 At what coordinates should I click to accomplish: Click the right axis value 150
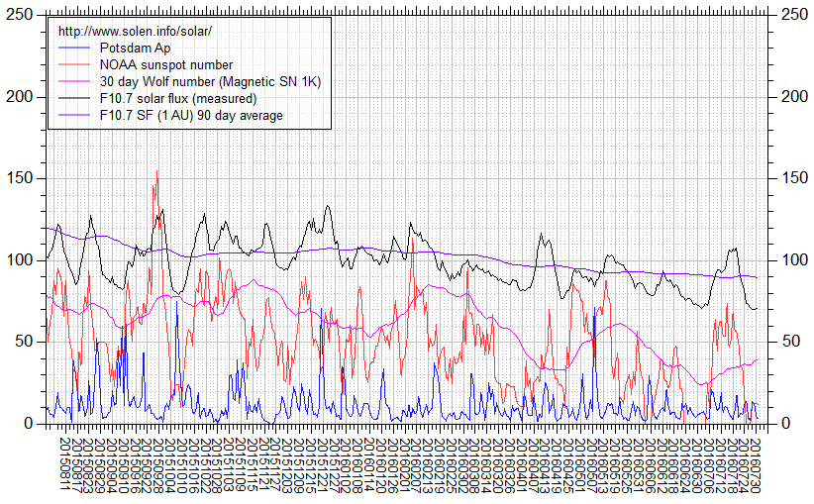coord(795,178)
